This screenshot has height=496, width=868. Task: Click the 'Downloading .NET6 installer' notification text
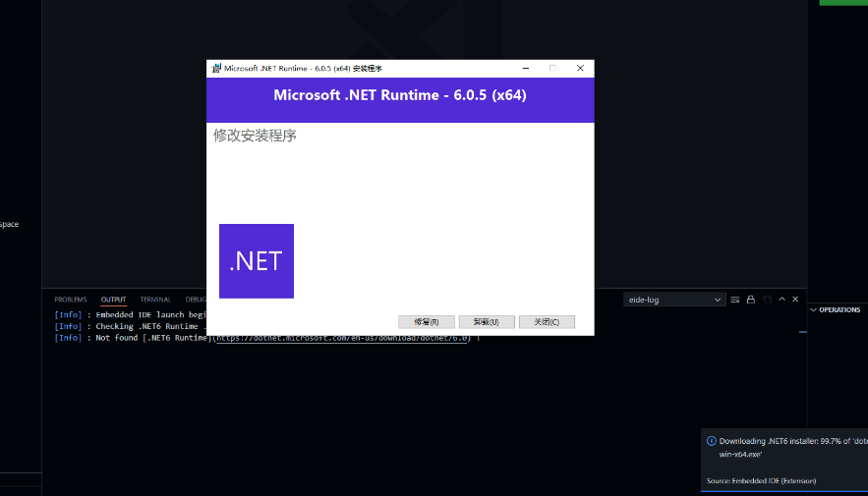pos(793,447)
